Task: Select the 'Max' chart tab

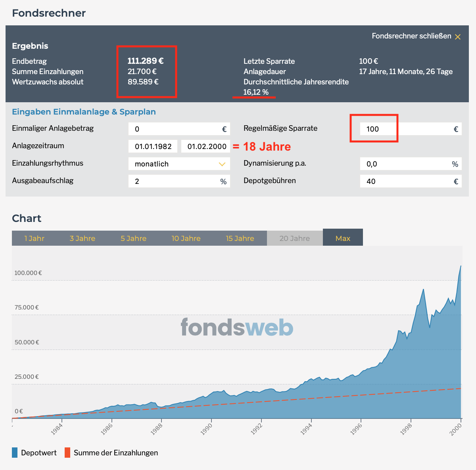Action: click(343, 238)
